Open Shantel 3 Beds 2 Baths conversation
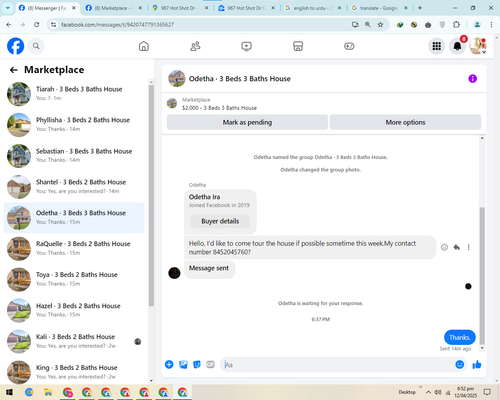The height and width of the screenshot is (400, 500). tap(74, 187)
